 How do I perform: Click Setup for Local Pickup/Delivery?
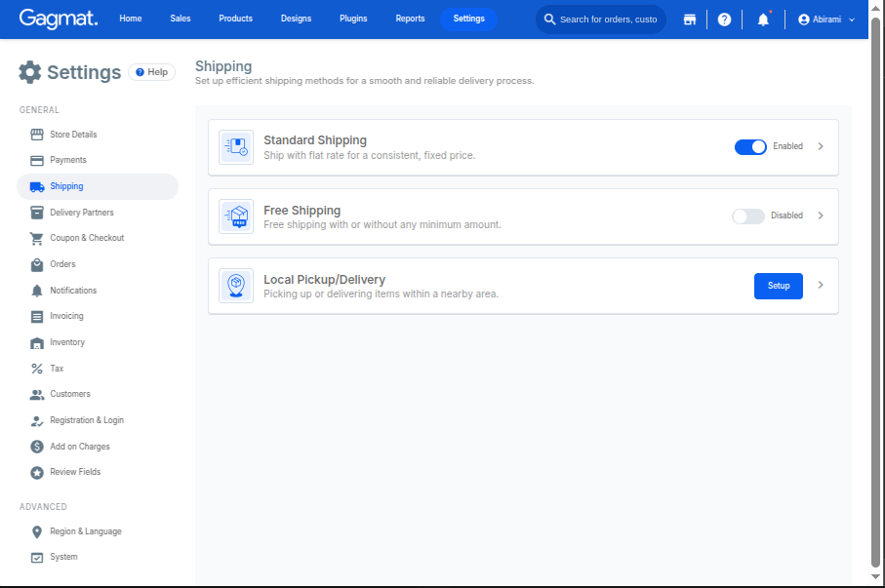point(779,286)
